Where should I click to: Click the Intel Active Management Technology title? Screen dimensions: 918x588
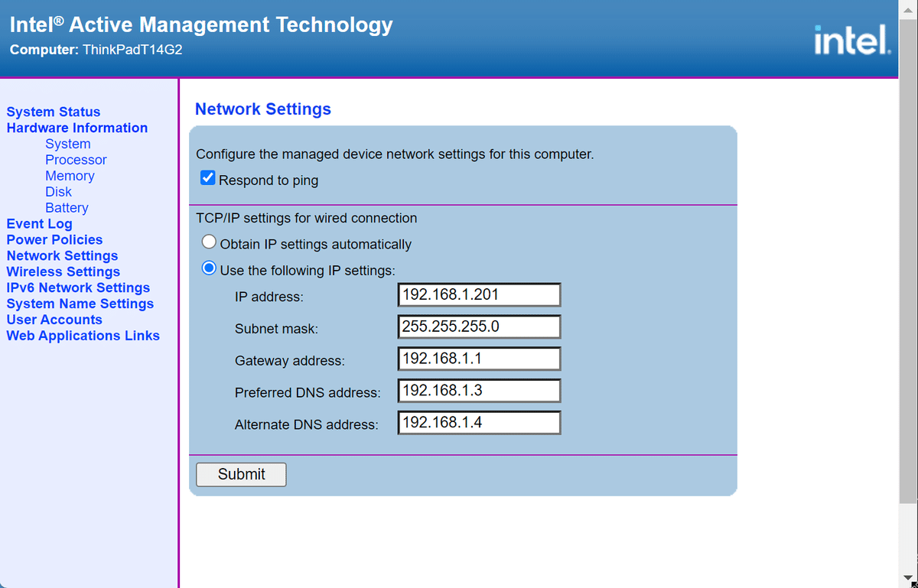tap(201, 24)
